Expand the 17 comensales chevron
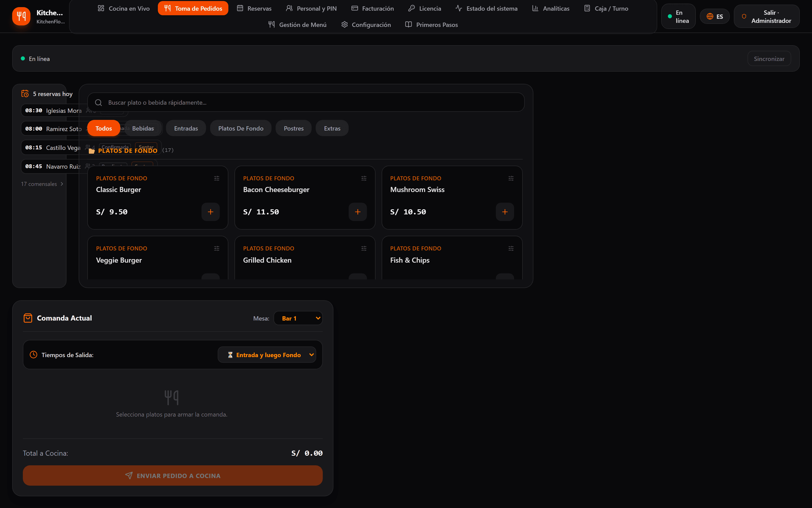The height and width of the screenshot is (508, 812). click(x=62, y=184)
